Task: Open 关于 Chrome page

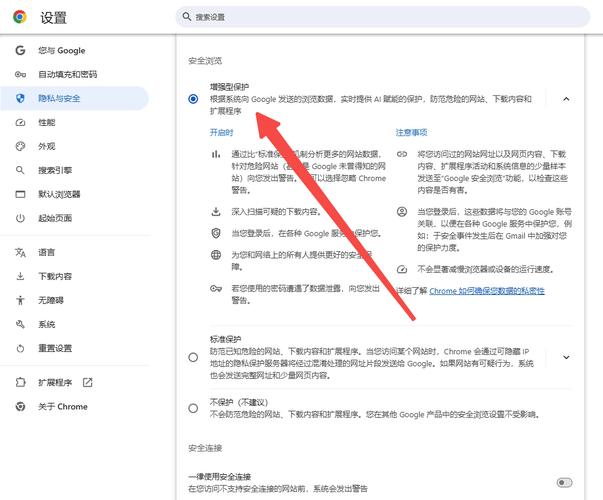Action: click(x=63, y=406)
